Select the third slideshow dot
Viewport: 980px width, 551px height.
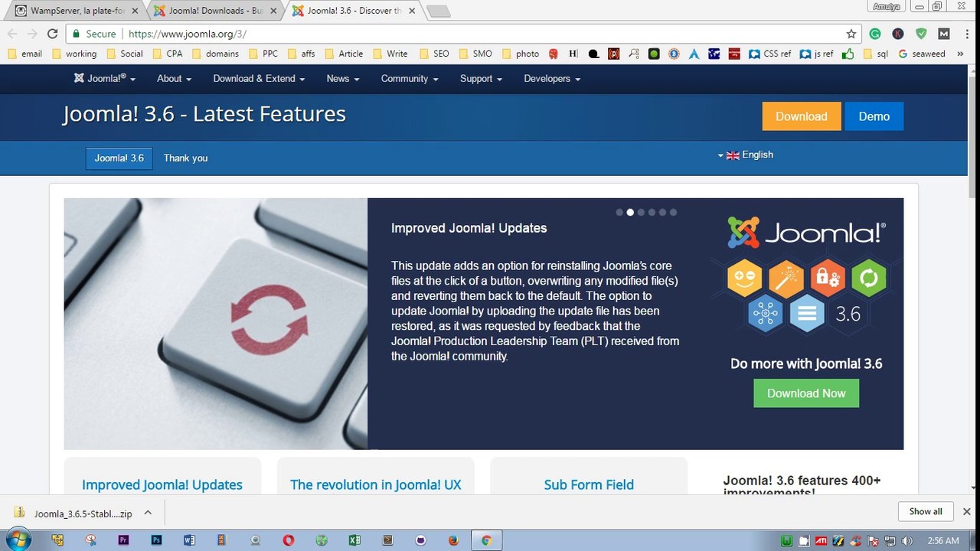pyautogui.click(x=641, y=213)
